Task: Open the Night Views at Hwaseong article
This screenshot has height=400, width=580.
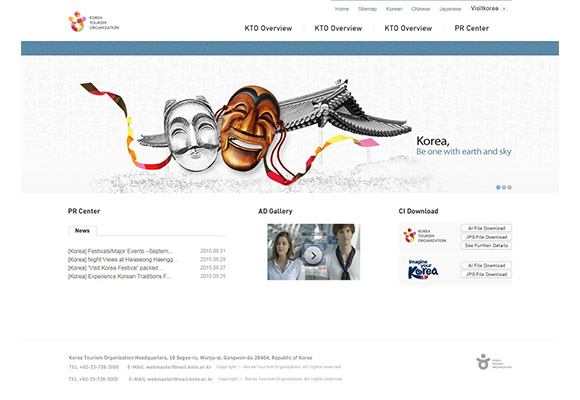Action: [x=122, y=260]
